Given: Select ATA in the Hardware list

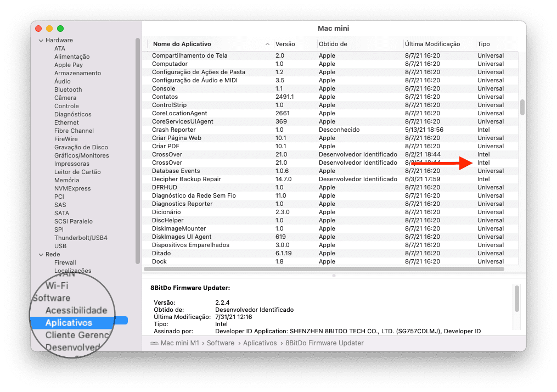Looking at the screenshot, I should 60,48.
